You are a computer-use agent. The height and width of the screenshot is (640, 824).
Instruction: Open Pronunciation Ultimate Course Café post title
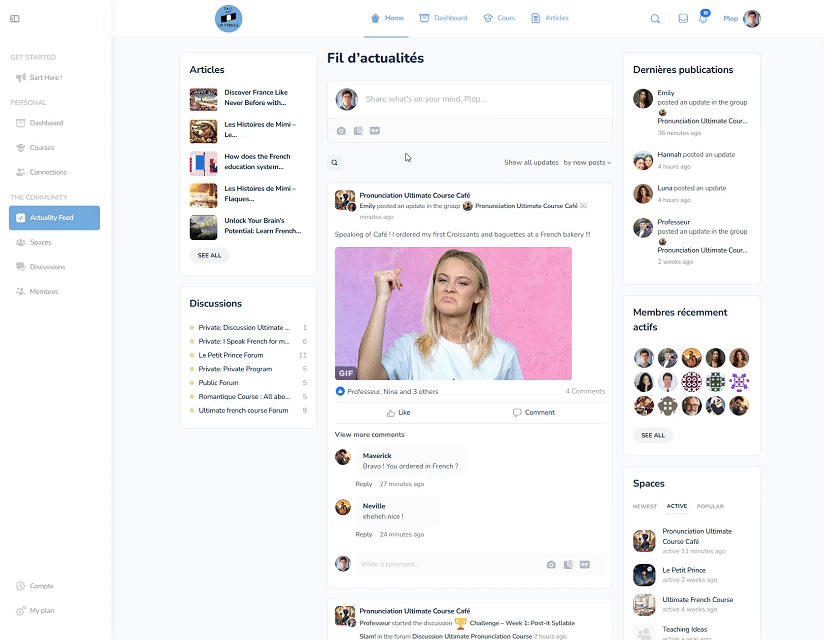click(415, 195)
